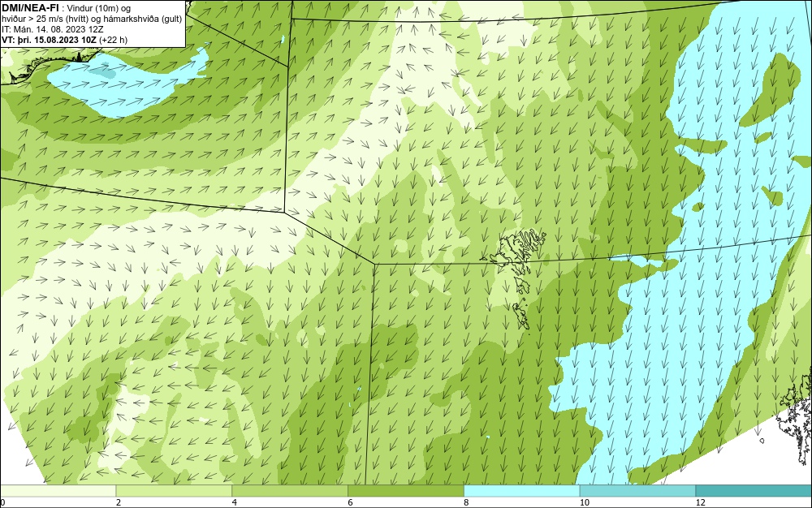This screenshot has height=508, width=812.
Task: Click the "VT: þri. 15.08.2023 10Z" valid time
Action: [50, 40]
